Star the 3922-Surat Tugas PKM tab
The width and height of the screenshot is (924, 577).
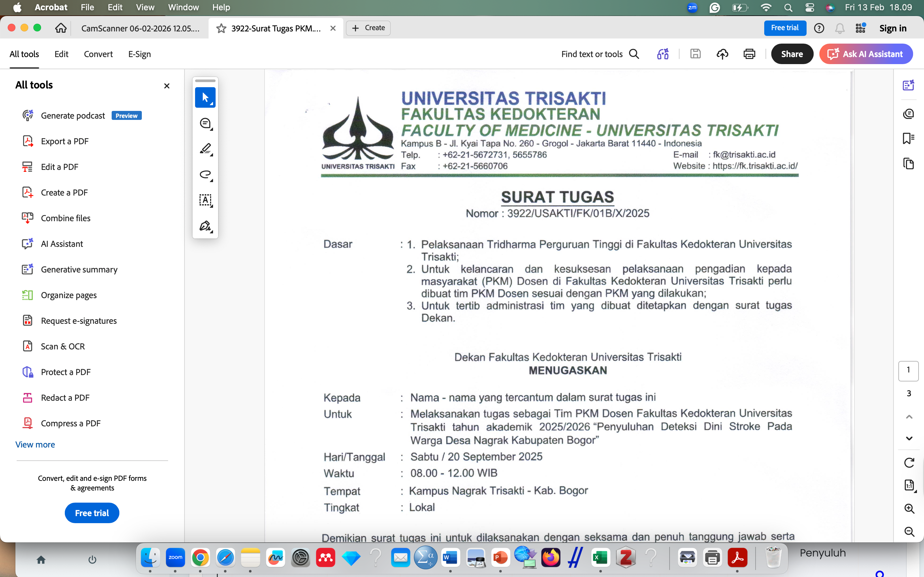tap(221, 28)
